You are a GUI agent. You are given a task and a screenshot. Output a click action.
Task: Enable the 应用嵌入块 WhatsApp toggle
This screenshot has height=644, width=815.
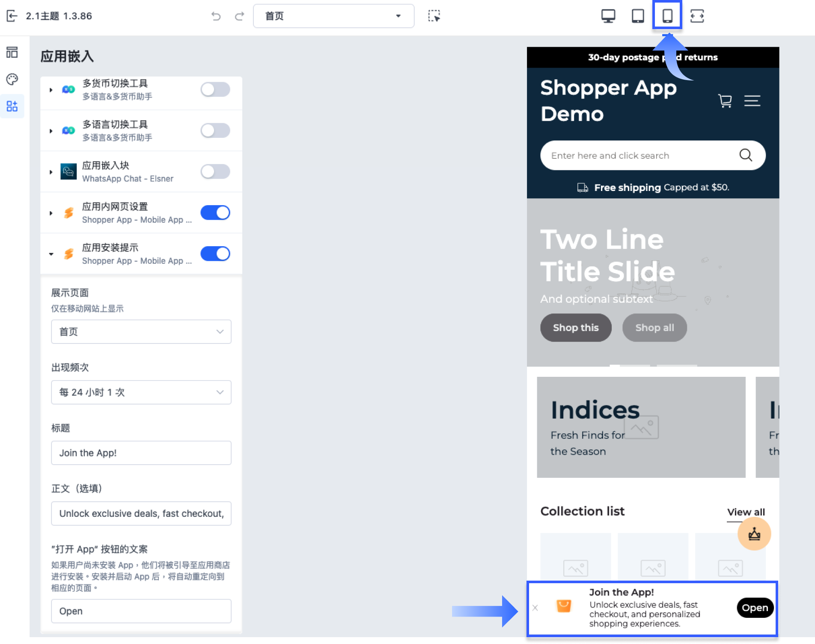point(215,172)
